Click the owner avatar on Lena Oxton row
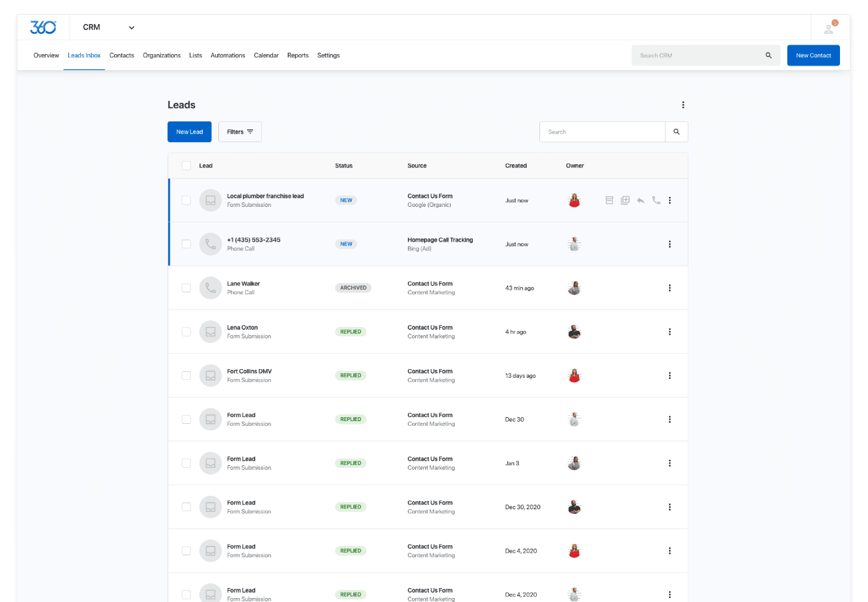This screenshot has height=602, width=868. point(574,332)
